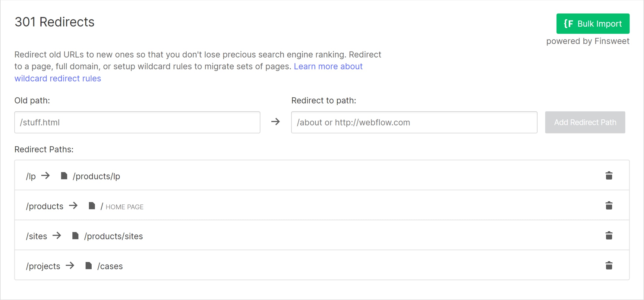644x300 pixels.
Task: Click the page icon beside /cases
Action: pyautogui.click(x=88, y=266)
